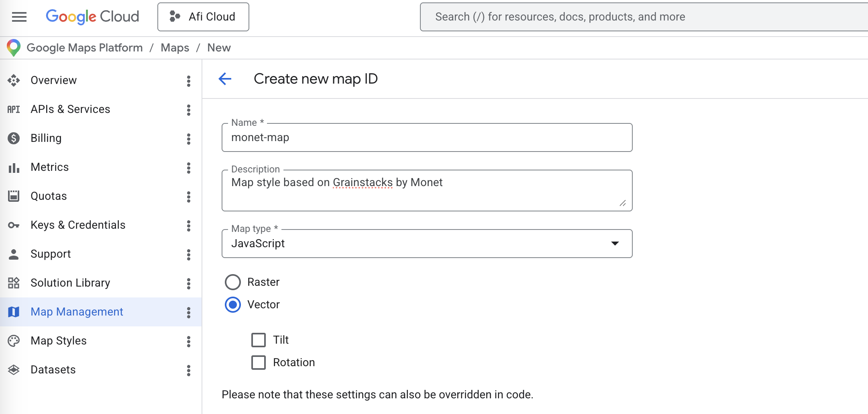Image resolution: width=868 pixels, height=414 pixels.
Task: Open Map Styles more options
Action: click(188, 341)
